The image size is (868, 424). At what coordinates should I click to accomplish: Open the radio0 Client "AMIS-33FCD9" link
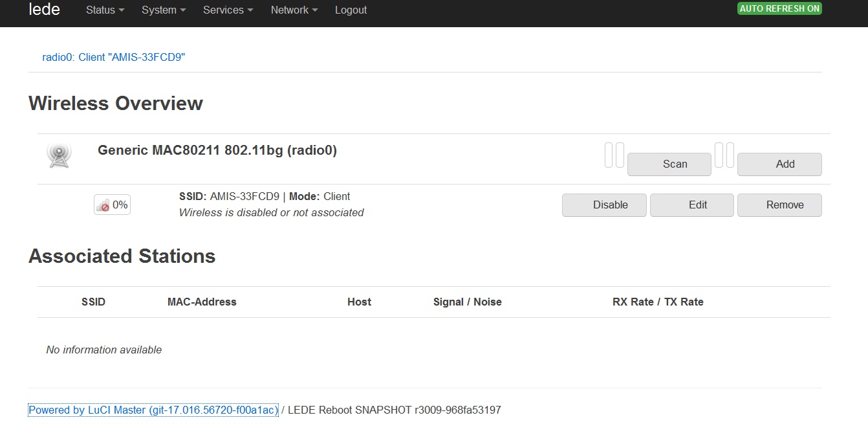pyautogui.click(x=114, y=57)
